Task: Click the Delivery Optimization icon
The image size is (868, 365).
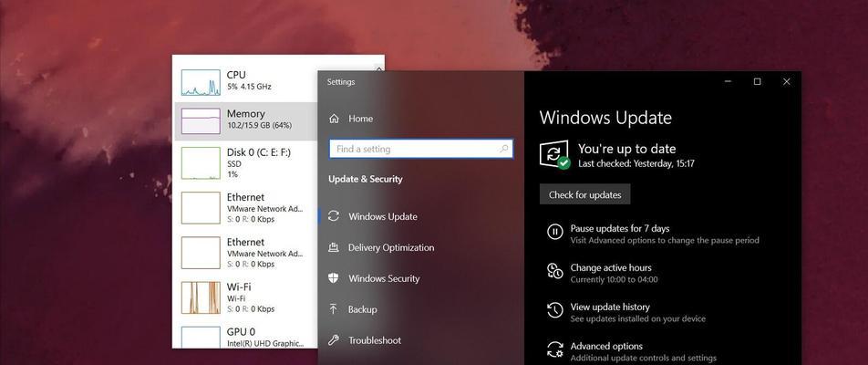Action: tap(334, 247)
